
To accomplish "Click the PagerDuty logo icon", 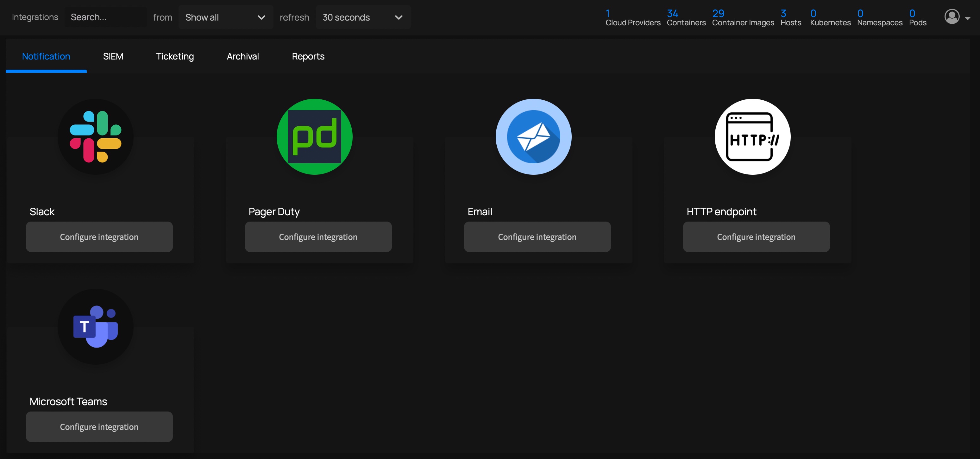I will tap(315, 137).
